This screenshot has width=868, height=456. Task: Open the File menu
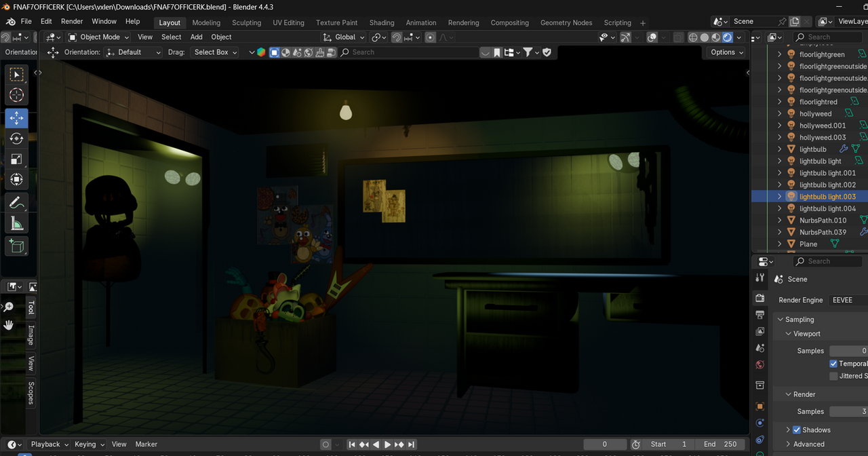tap(26, 22)
